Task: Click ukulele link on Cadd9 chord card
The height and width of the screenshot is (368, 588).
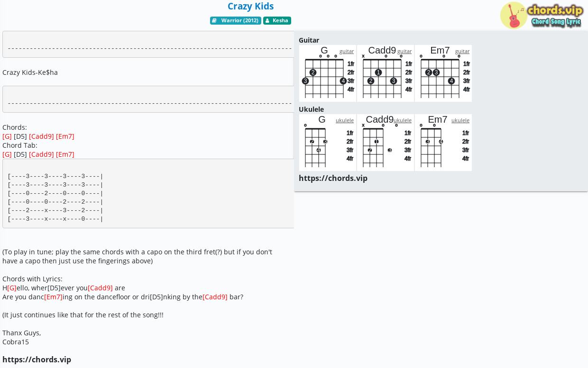Action: click(x=403, y=120)
